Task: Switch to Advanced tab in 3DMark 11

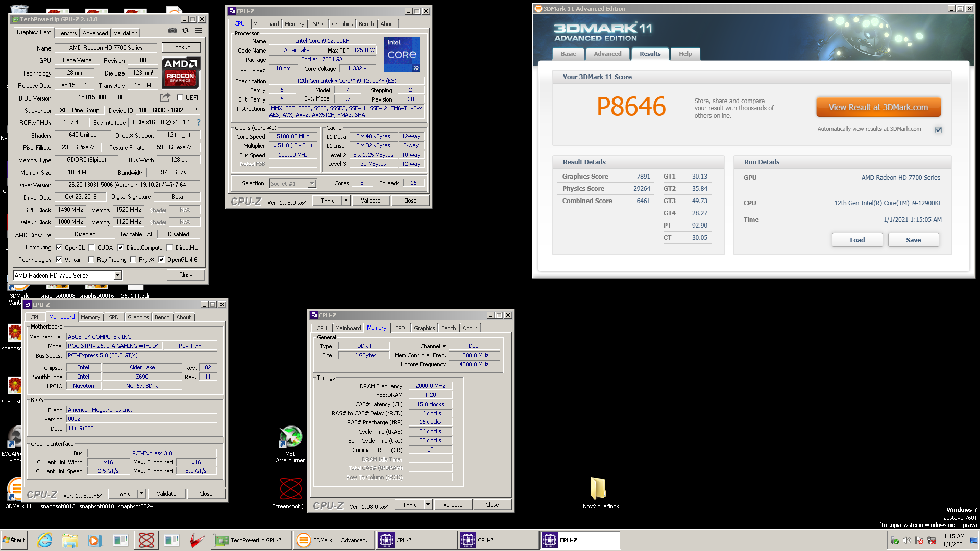Action: [607, 54]
